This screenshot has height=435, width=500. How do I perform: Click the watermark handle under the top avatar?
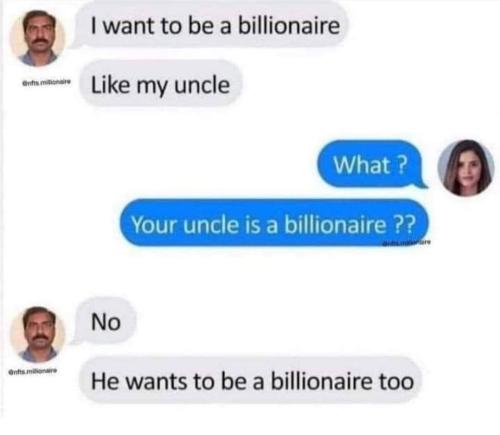point(46,82)
